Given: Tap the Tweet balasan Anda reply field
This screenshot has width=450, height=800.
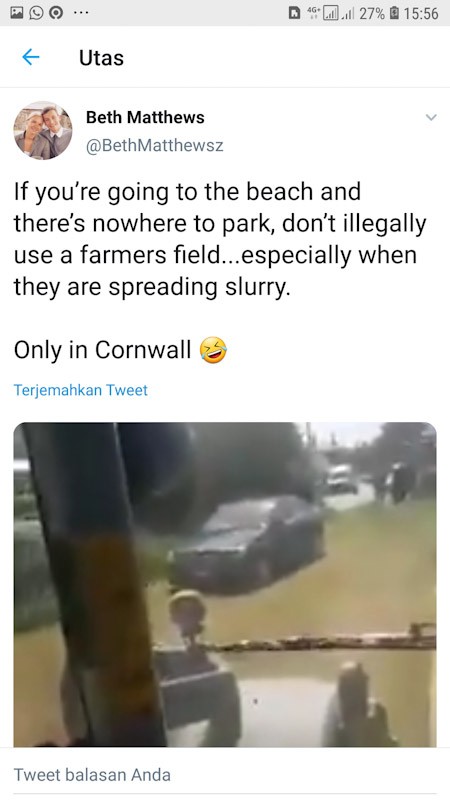Looking at the screenshot, I should point(225,774).
